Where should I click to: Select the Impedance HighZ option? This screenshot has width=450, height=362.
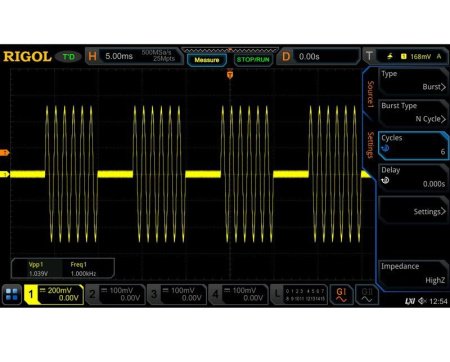click(413, 273)
